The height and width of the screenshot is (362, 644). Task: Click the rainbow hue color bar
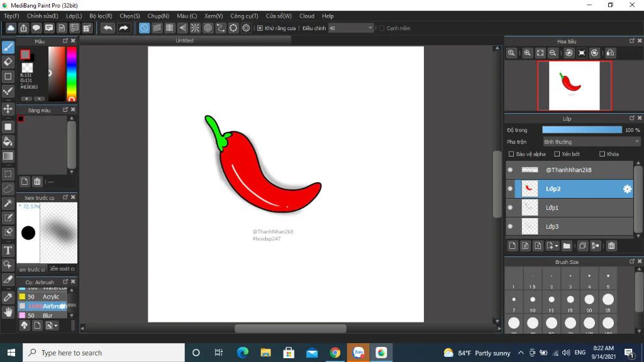tap(72, 74)
